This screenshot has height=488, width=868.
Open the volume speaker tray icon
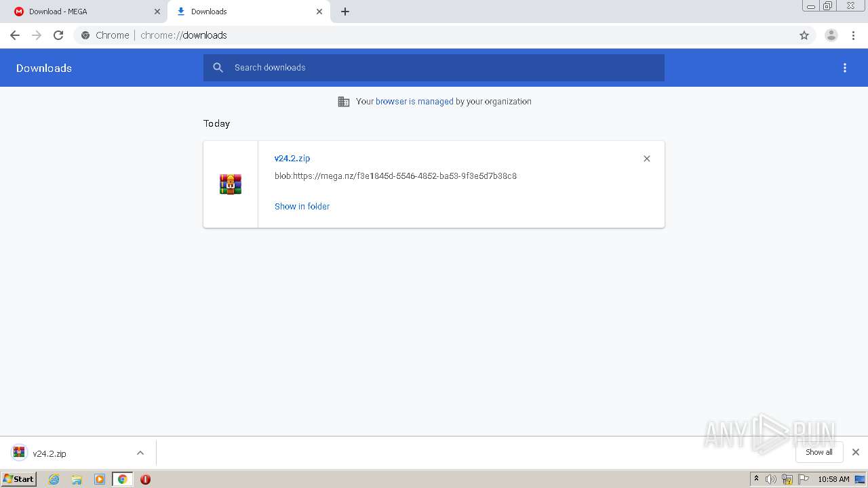coord(771,479)
